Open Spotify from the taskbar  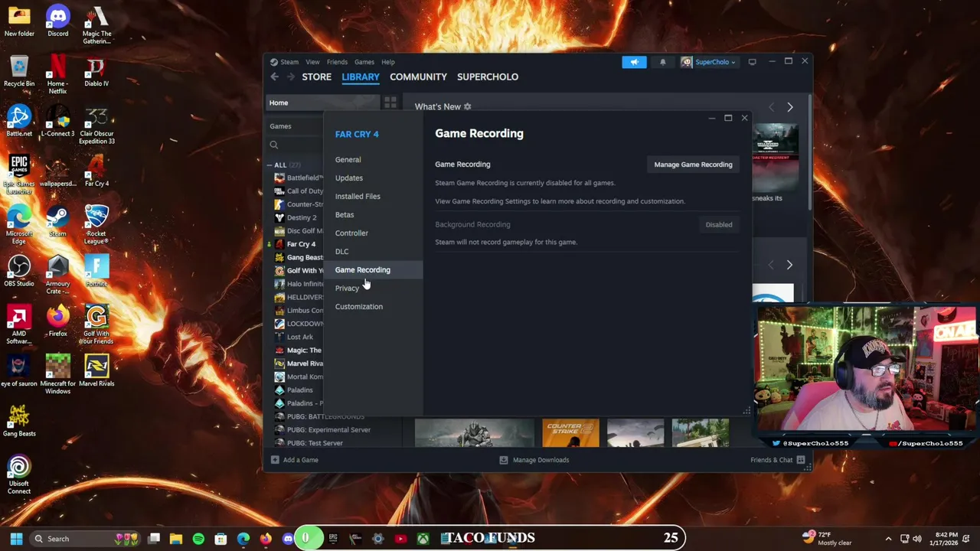pyautogui.click(x=198, y=539)
